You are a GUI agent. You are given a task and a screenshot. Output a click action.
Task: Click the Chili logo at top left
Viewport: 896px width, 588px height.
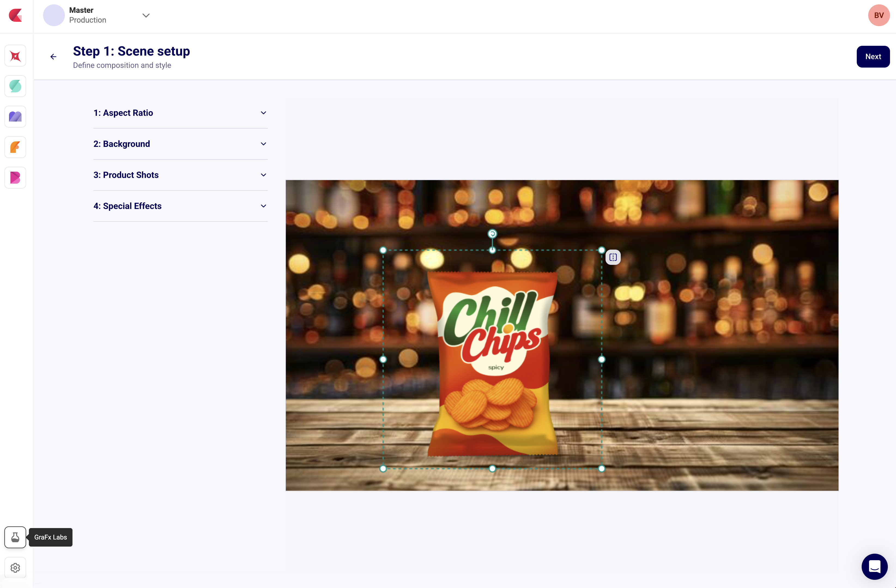16,16
